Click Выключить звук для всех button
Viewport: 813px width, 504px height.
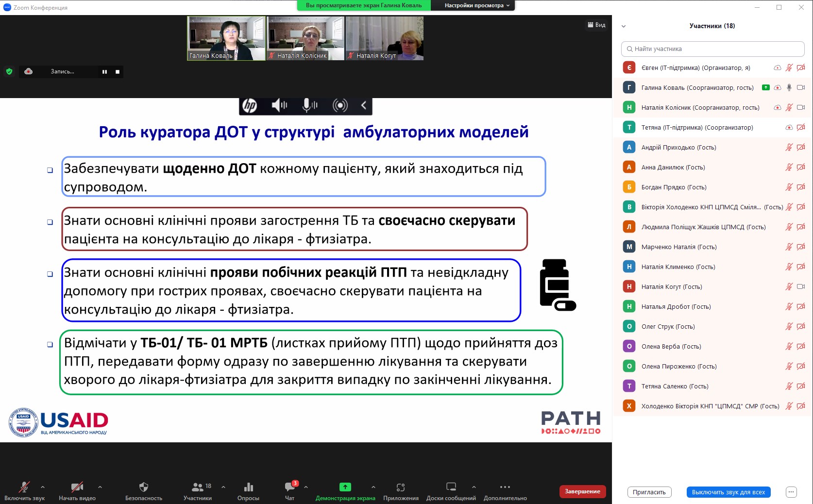[728, 492]
